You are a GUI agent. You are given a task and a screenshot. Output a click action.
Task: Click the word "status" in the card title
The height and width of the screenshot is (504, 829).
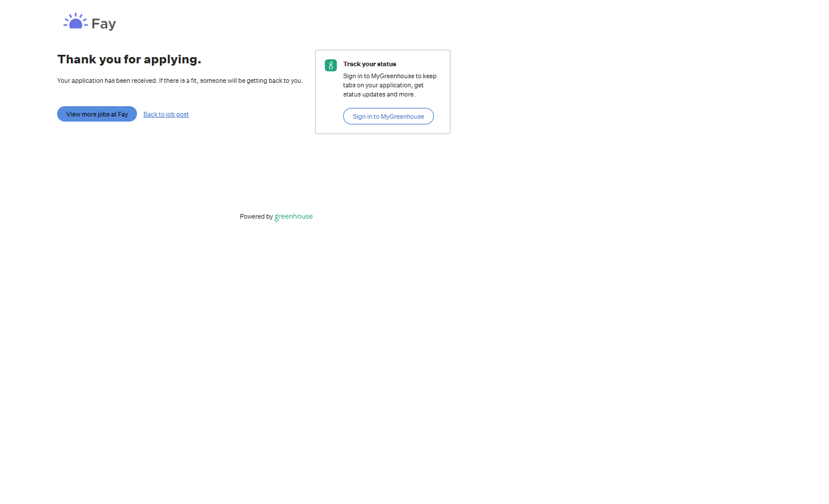pos(387,64)
